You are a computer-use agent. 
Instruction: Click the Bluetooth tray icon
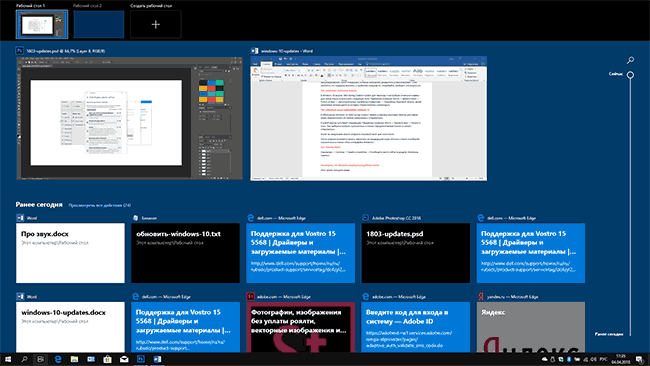coord(569,359)
